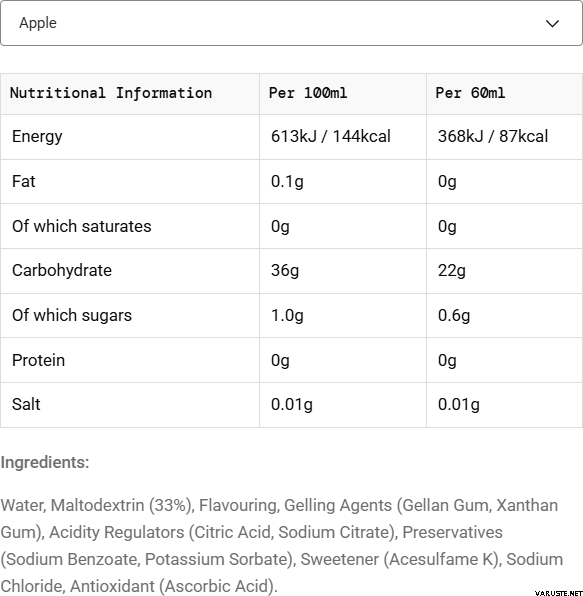Viewport: 583px width, 596px height.
Task: Click the chevron arrow in flavour selector
Action: click(552, 24)
